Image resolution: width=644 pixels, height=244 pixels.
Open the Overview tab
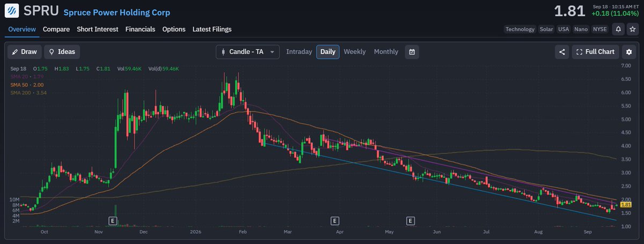click(x=22, y=29)
